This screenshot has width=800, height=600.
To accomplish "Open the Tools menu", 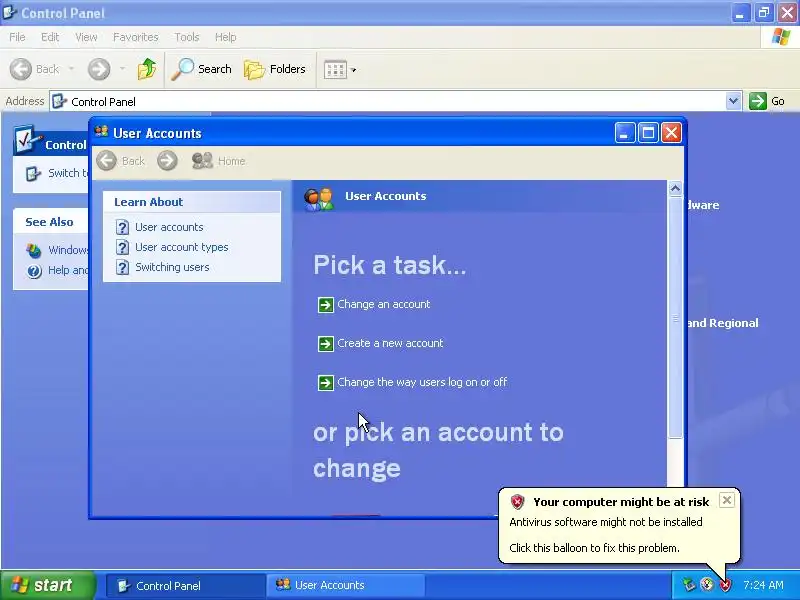I will (187, 37).
